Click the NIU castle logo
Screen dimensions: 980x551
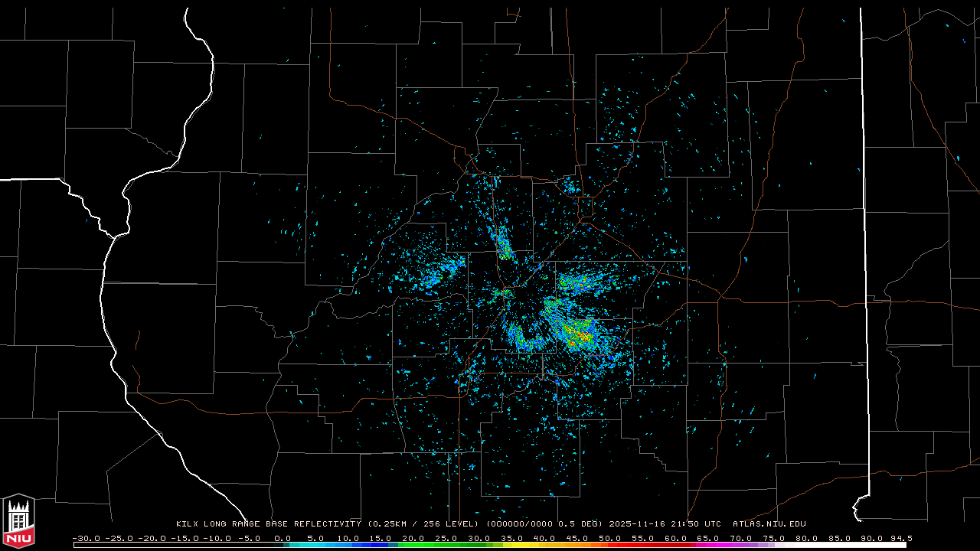coord(18,523)
